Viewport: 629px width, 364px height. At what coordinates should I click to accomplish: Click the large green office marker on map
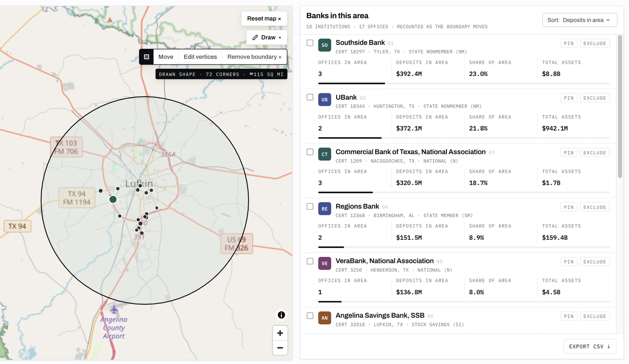(113, 199)
